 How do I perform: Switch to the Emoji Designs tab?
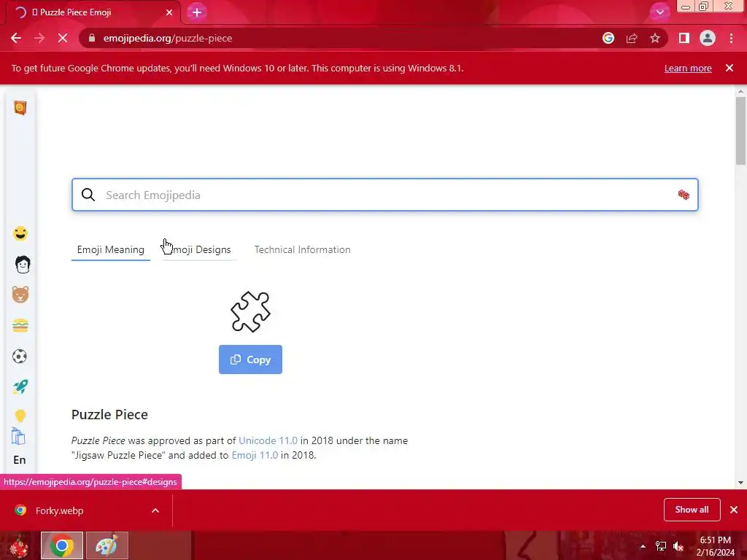199,249
